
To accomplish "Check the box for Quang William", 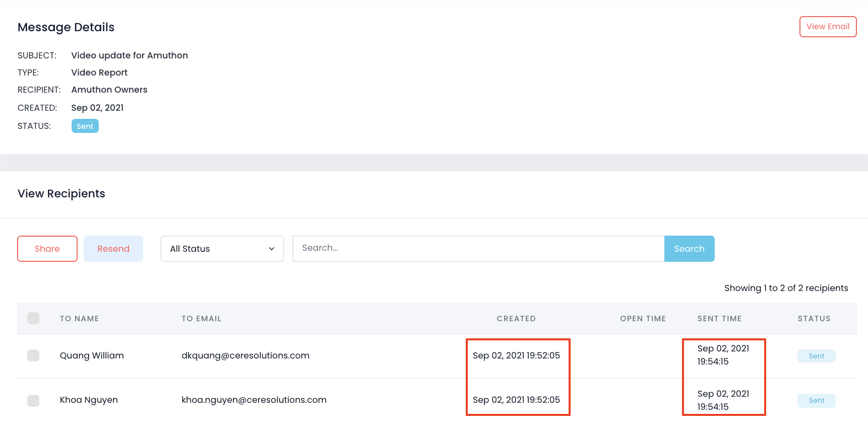I will pyautogui.click(x=33, y=355).
